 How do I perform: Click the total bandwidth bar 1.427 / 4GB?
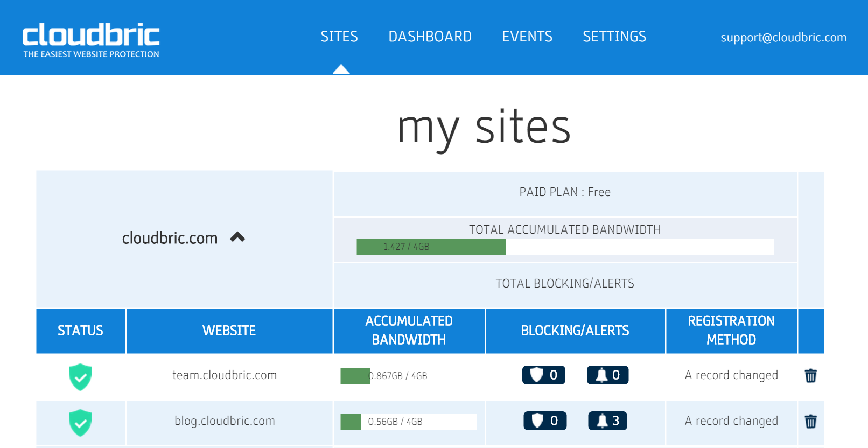tap(565, 247)
